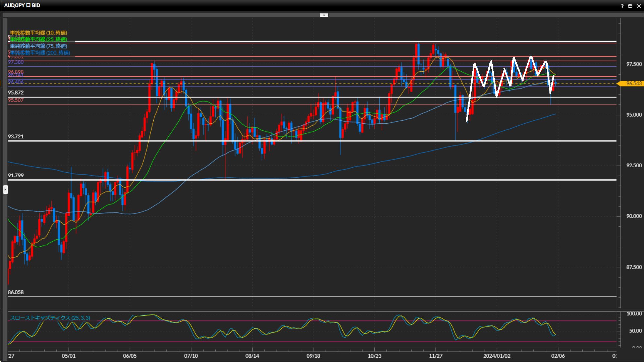Click the AUD/JPY BID title text
This screenshot has height=362, width=644.
[x=22, y=5]
